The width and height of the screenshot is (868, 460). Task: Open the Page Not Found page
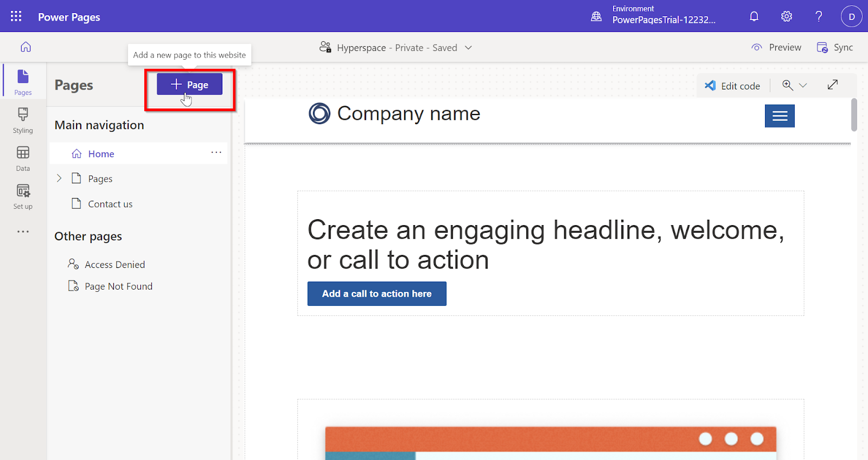pyautogui.click(x=118, y=286)
